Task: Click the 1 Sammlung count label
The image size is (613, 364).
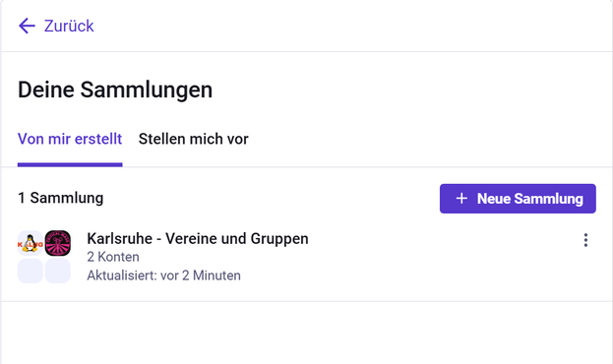Action: coord(61,198)
